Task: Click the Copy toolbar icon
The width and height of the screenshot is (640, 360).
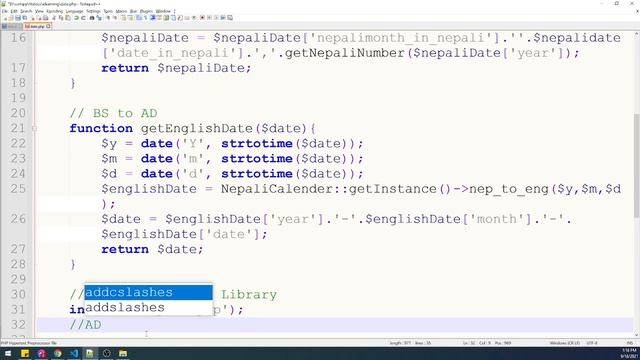Action: [61, 18]
